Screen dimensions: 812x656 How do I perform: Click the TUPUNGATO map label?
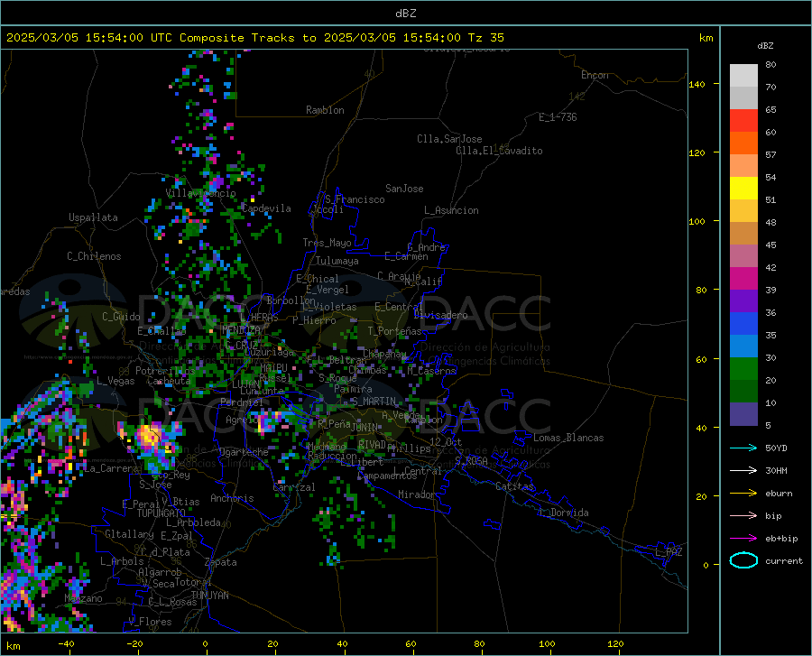click(161, 513)
